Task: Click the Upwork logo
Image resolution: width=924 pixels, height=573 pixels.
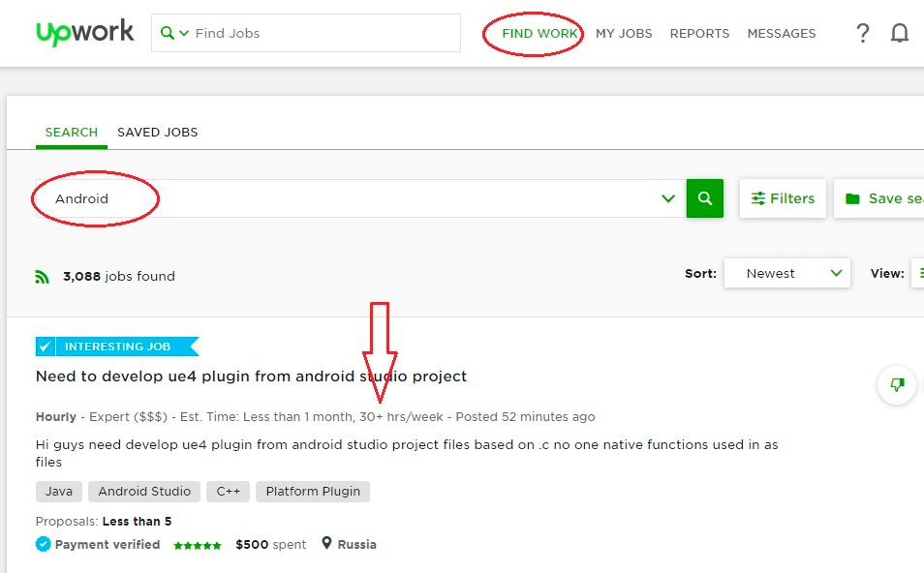Action: point(85,33)
